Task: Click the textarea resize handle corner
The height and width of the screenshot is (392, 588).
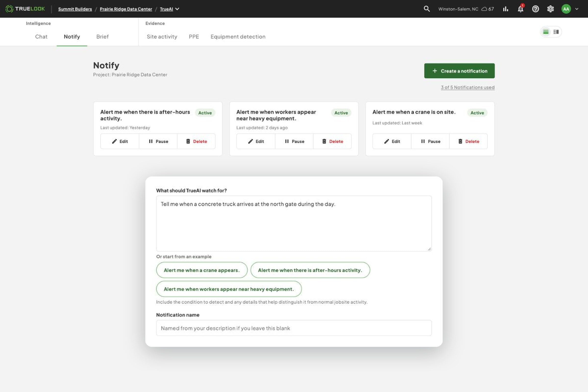Action: click(429, 249)
